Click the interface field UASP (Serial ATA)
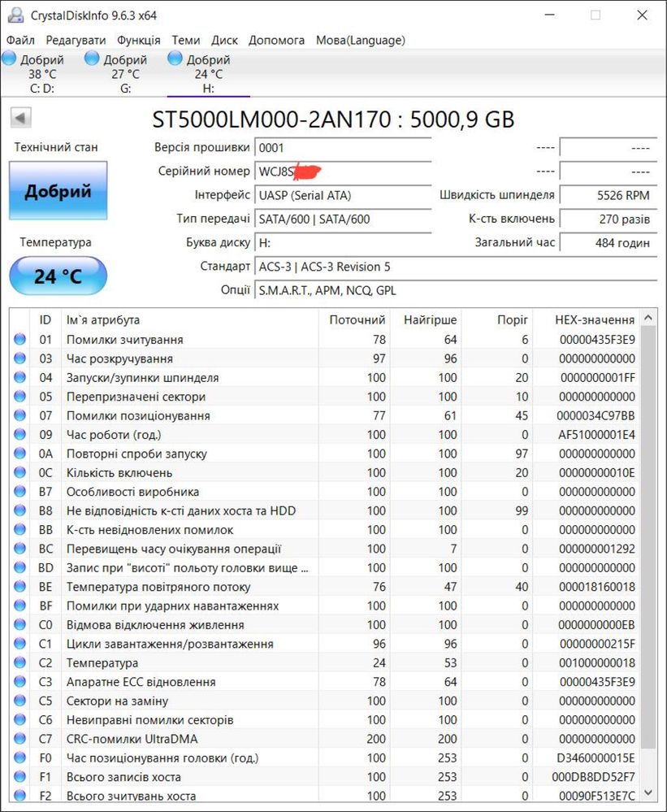The image size is (667, 812). (x=343, y=195)
